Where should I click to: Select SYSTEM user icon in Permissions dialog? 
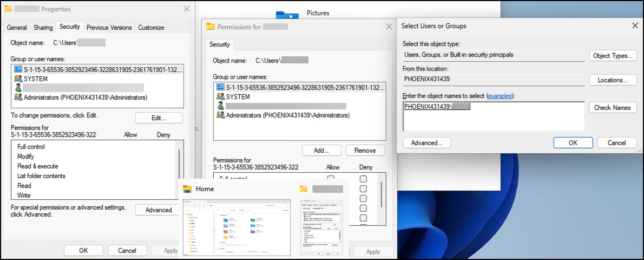click(x=221, y=96)
